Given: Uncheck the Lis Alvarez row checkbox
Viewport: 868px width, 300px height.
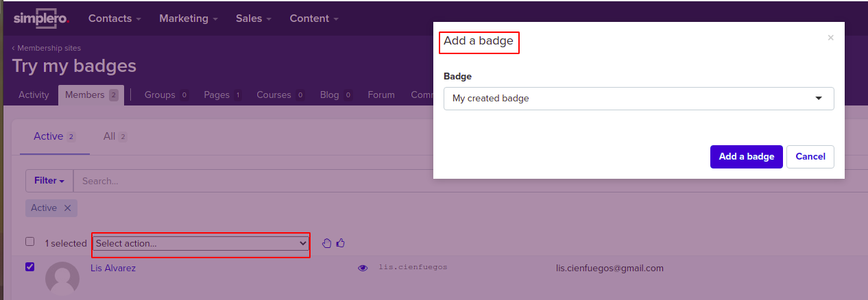Looking at the screenshot, I should [29, 267].
